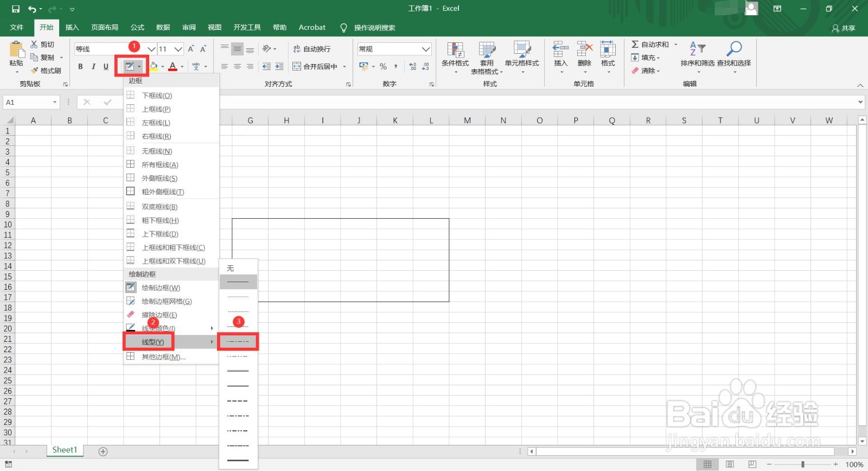Click the Find and Select magnifier icon

(734, 49)
